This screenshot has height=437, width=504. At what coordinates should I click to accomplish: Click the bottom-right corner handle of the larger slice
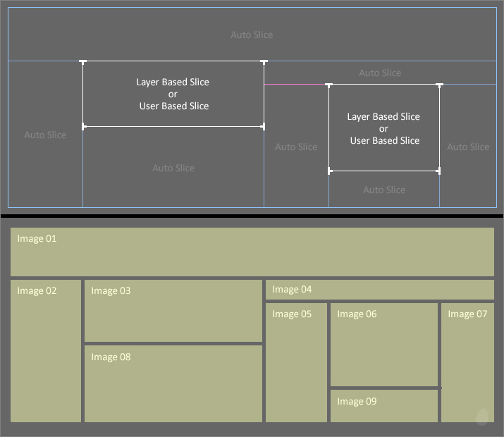tap(264, 127)
